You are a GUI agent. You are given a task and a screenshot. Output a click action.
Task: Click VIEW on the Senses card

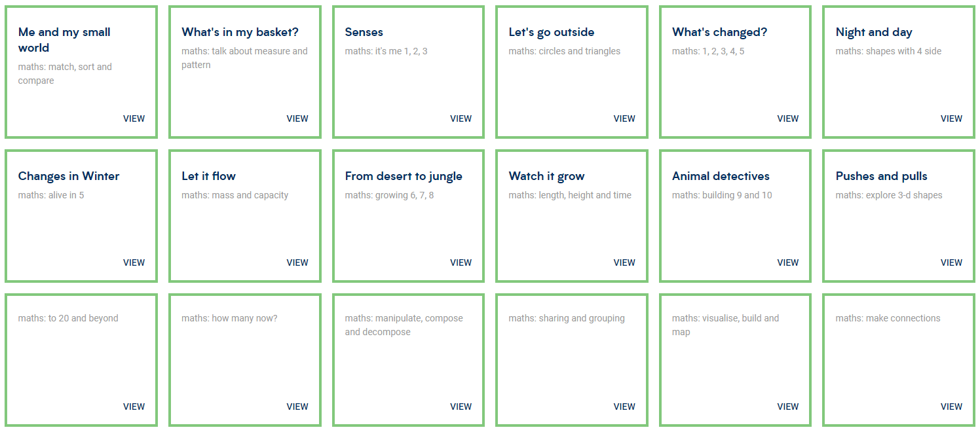point(461,118)
